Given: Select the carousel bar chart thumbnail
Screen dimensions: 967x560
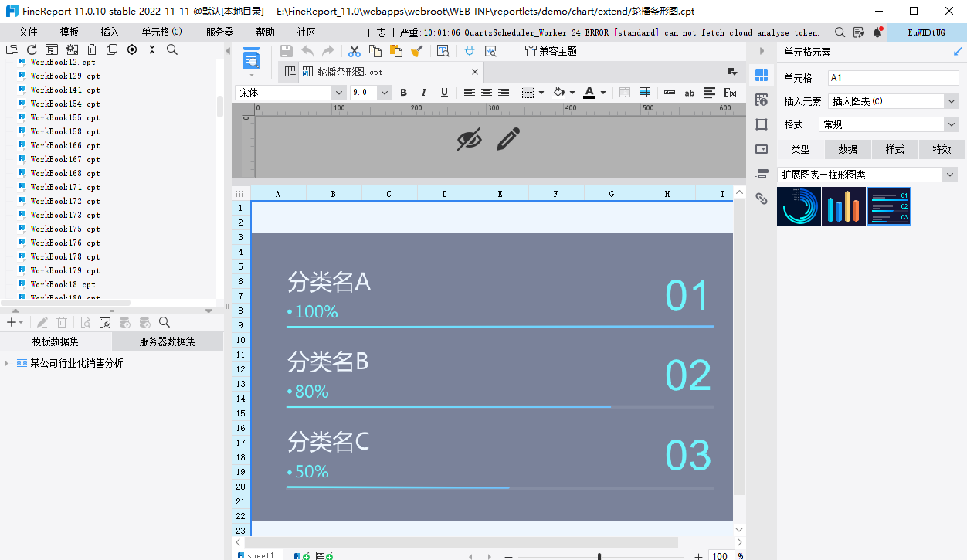Looking at the screenshot, I should pos(889,206).
